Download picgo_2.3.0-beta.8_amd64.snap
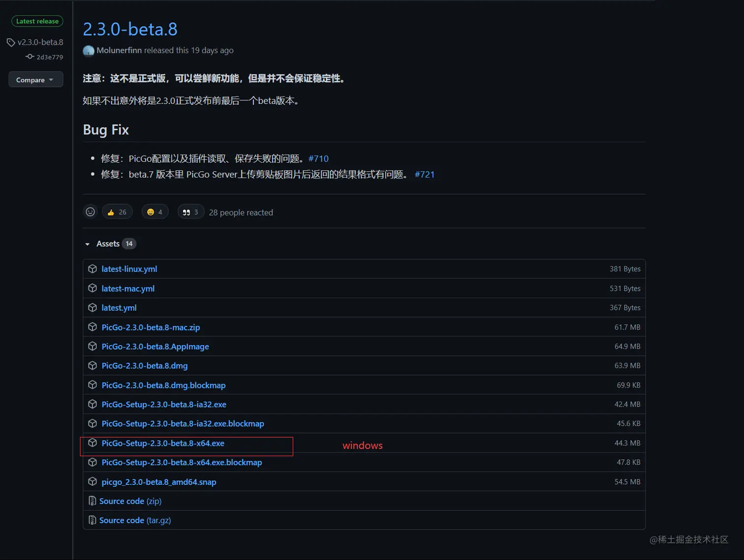744x560 pixels. pos(159,482)
